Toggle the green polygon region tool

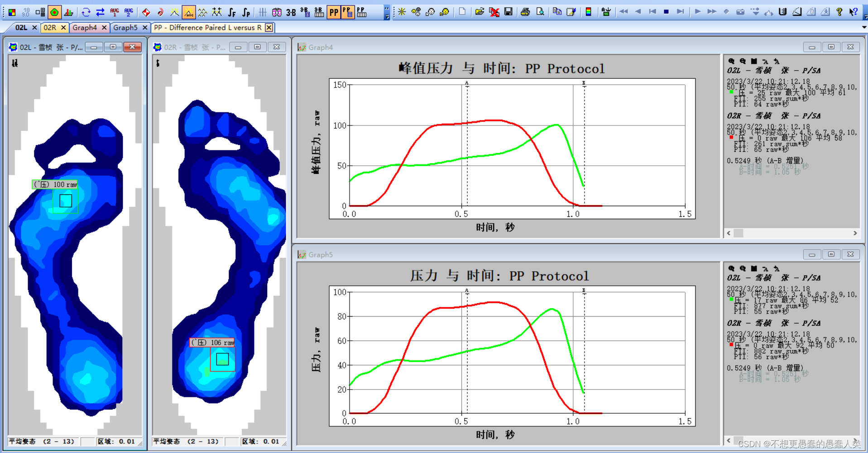coord(54,12)
